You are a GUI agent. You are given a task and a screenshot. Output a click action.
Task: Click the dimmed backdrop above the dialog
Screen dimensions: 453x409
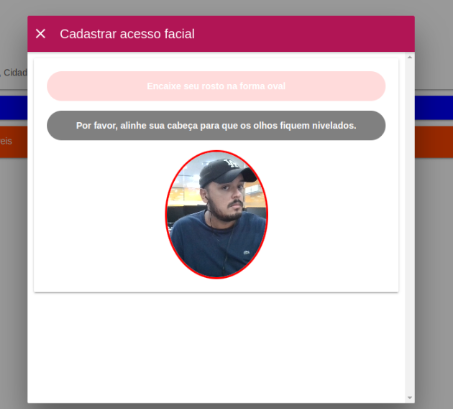click(227, 7)
